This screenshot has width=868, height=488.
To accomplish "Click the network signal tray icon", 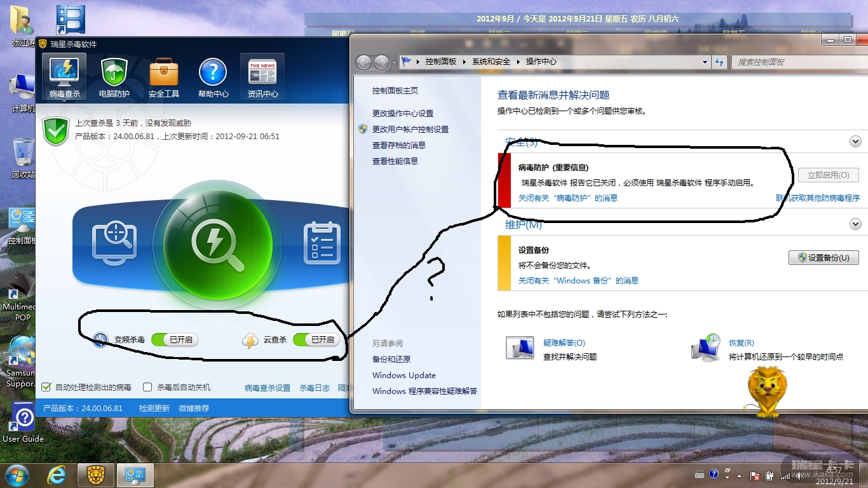I will (785, 475).
